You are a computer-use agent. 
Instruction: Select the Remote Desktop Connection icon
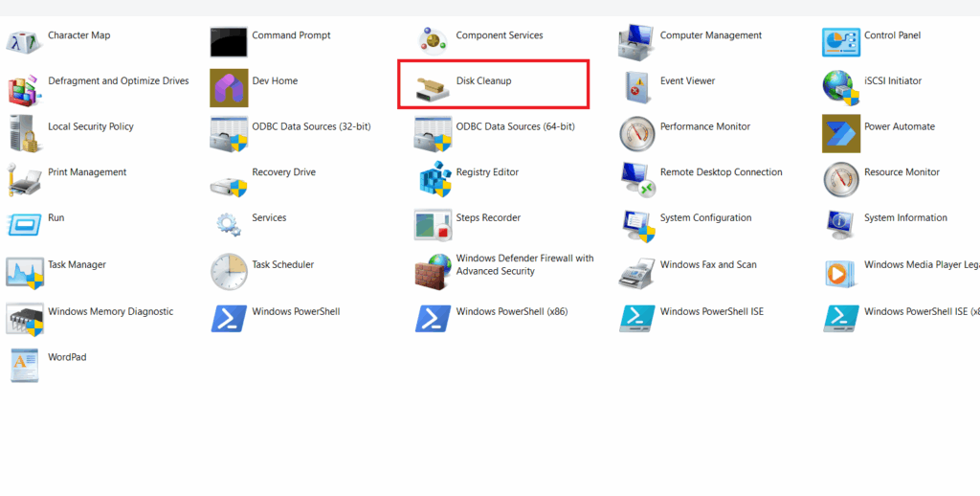coord(637,179)
